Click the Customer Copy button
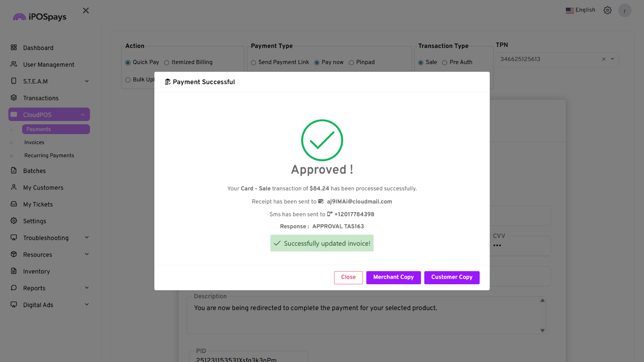The width and height of the screenshot is (644, 362). 452,277
